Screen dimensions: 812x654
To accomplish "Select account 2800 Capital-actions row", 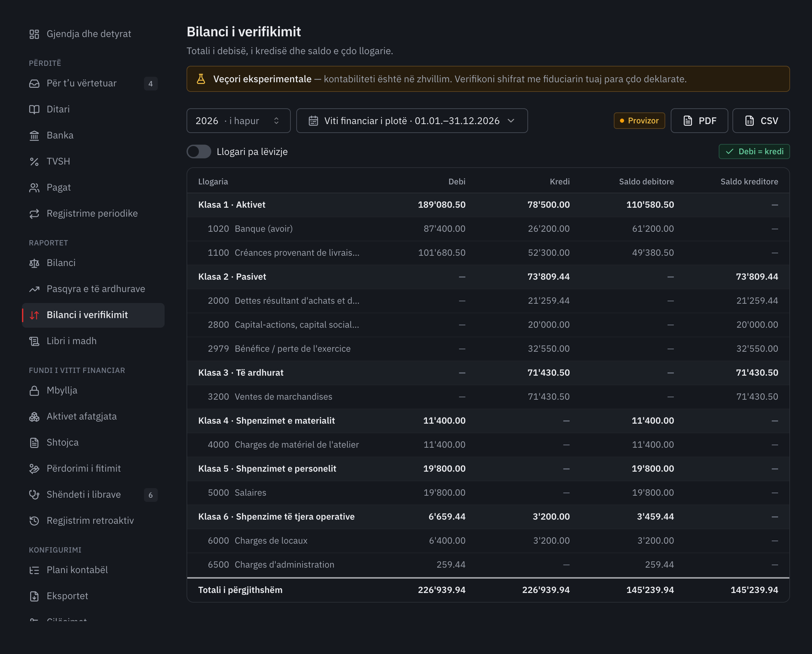I will coord(488,325).
